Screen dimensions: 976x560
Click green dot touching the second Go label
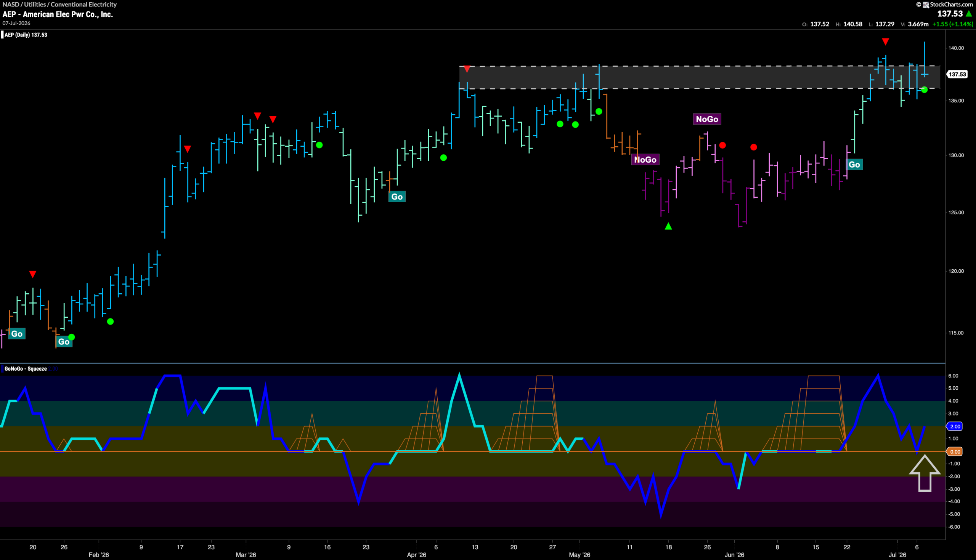71,337
